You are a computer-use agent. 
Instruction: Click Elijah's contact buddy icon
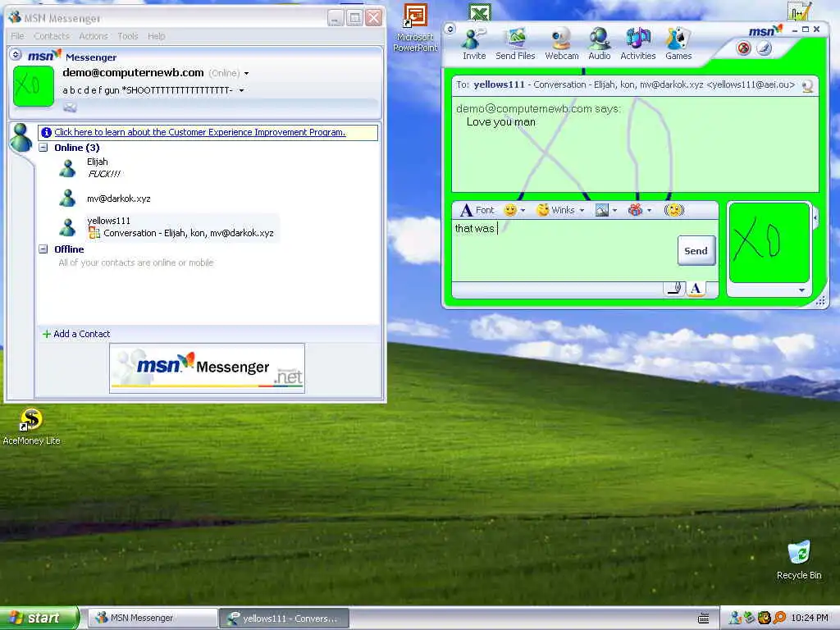coord(67,168)
